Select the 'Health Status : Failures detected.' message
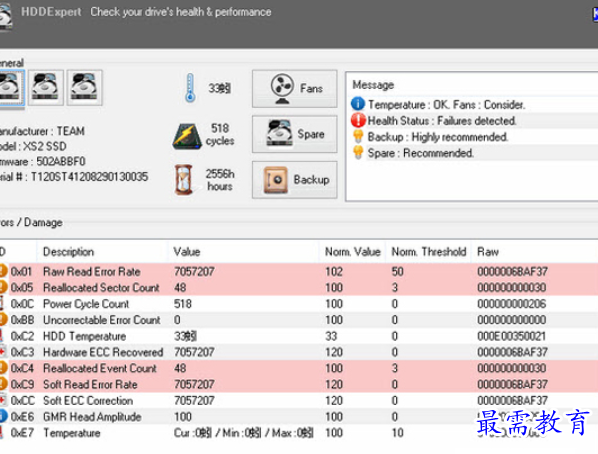598x454 pixels. click(x=442, y=121)
